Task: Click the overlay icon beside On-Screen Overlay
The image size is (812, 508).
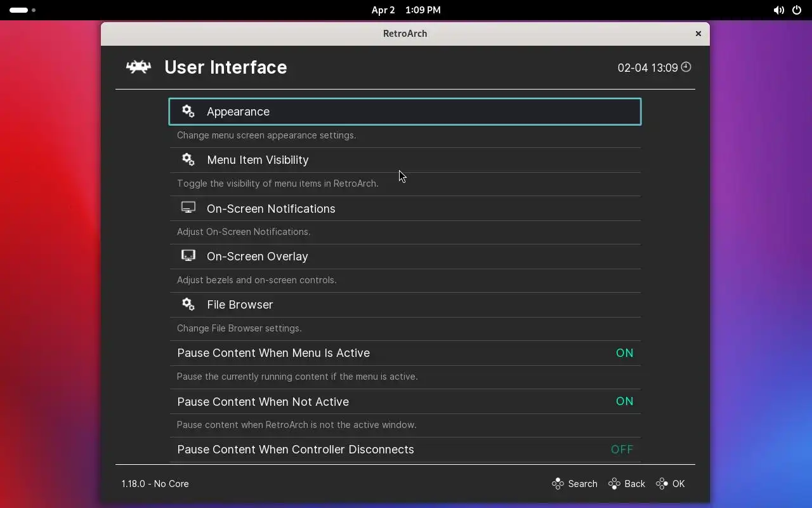Action: point(188,256)
